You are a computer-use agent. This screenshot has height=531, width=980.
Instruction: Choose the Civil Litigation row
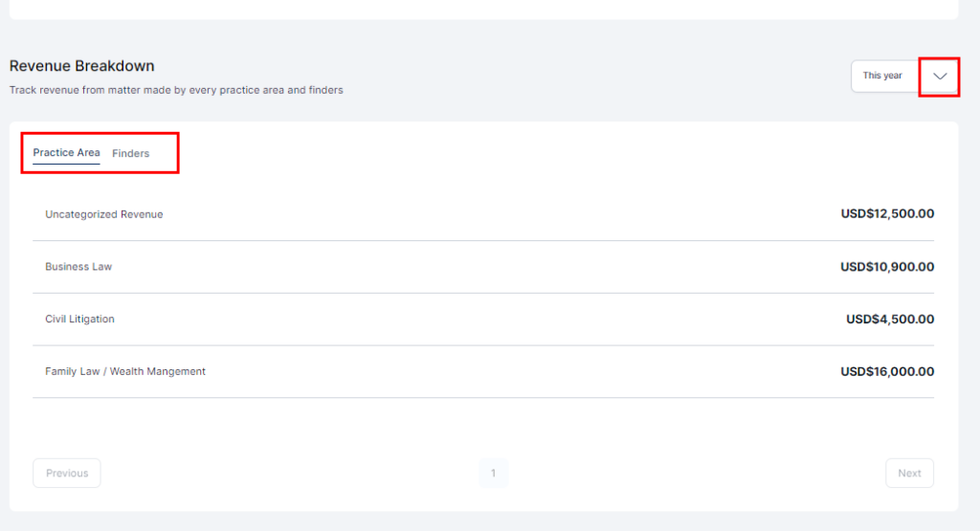pos(79,320)
